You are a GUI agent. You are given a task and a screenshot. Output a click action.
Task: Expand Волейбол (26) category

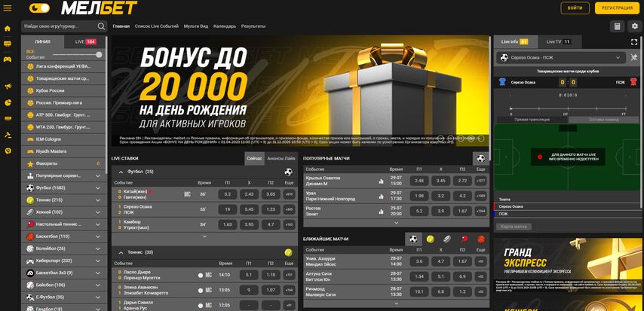pyautogui.click(x=63, y=248)
